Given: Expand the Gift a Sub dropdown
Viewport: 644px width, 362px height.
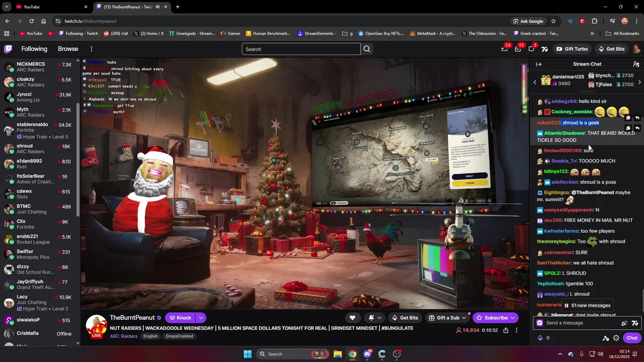Looking at the screenshot, I should click(x=464, y=318).
